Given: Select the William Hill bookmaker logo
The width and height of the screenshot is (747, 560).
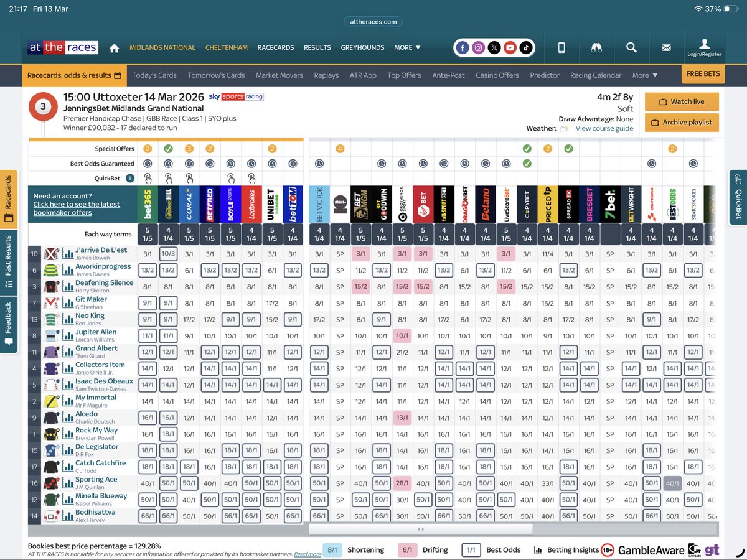Looking at the screenshot, I should [x=168, y=204].
